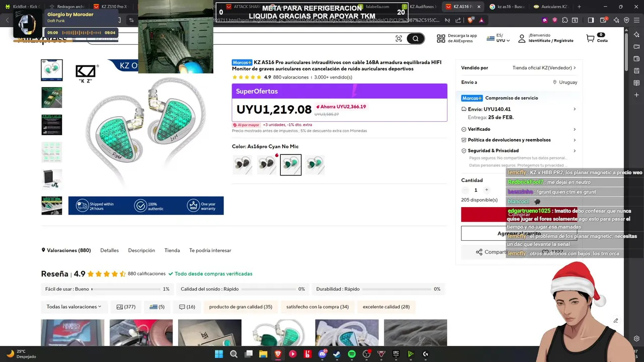This screenshot has width=644, height=362.
Task: Open image search camera icon
Action: [399, 39]
